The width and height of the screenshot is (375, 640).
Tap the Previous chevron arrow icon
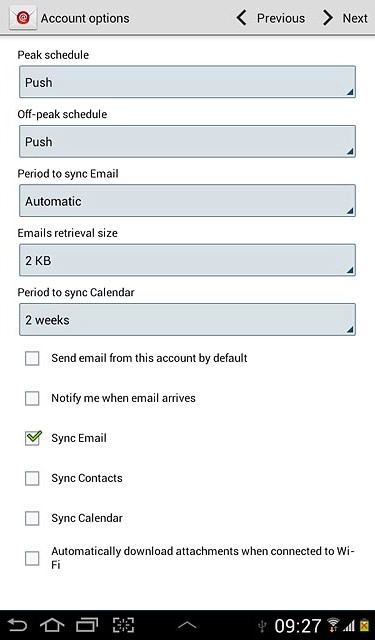pos(242,18)
